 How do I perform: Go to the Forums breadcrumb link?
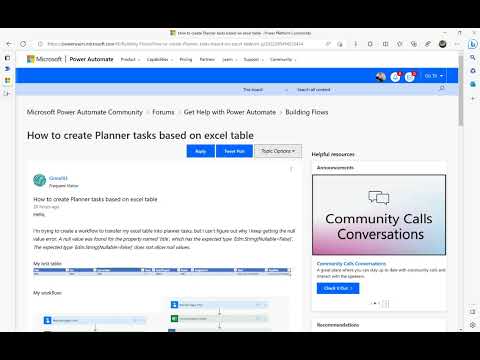(163, 112)
